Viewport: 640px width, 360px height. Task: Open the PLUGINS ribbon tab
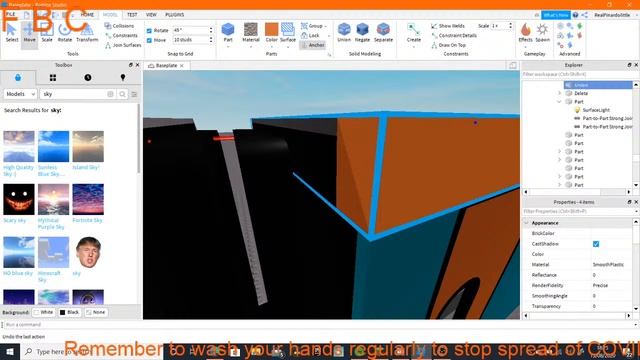[175, 15]
